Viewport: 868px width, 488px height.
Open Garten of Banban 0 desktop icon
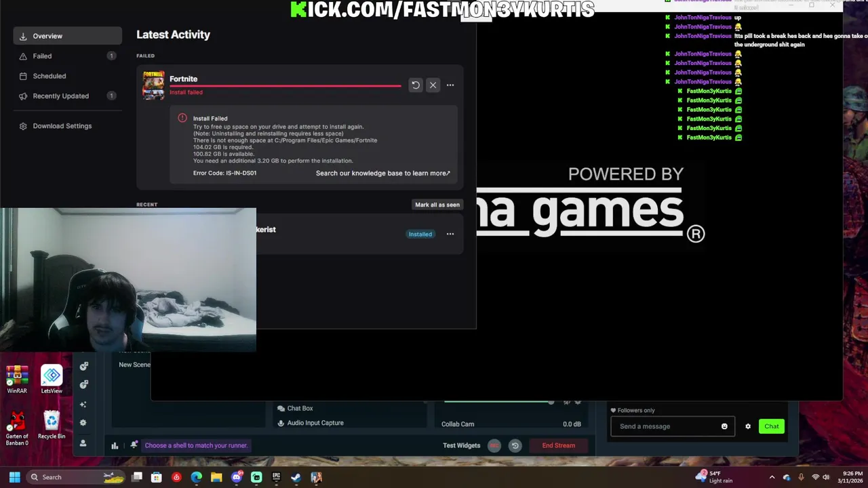point(17,429)
